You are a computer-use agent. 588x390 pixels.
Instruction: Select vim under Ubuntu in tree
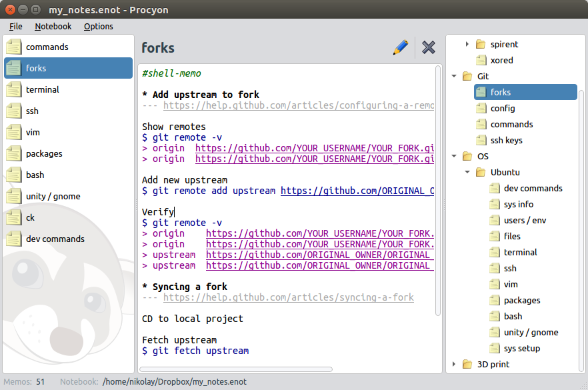(511, 284)
